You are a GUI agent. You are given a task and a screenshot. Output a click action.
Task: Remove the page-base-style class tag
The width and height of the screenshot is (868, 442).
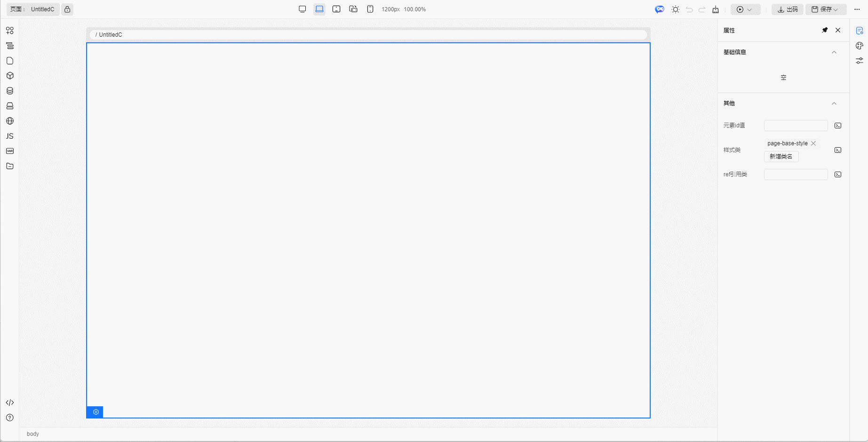(x=813, y=143)
